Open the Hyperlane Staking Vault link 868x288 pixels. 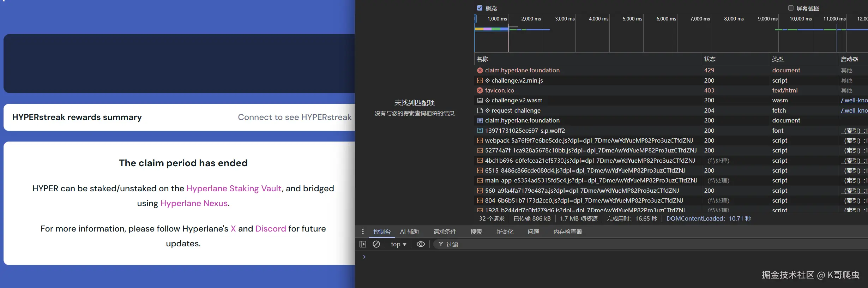(234, 188)
